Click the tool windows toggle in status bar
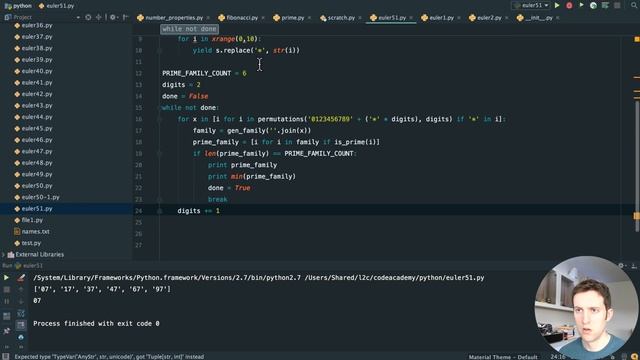 6,357
